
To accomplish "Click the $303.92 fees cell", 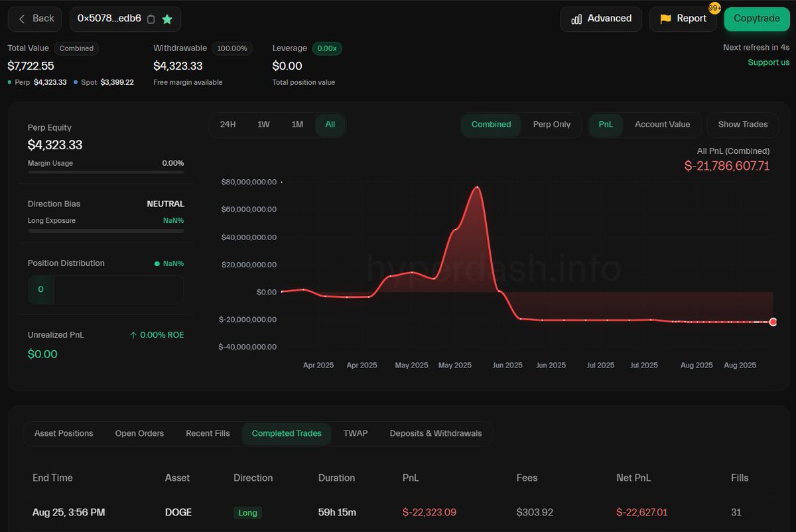I will coord(535,513).
